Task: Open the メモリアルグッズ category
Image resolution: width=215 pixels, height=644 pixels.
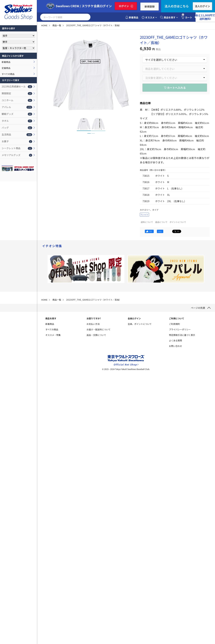Action: [x=18, y=155]
